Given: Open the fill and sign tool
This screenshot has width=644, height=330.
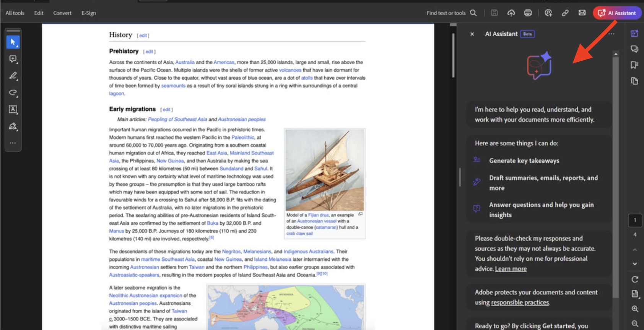Looking at the screenshot, I should click(13, 126).
